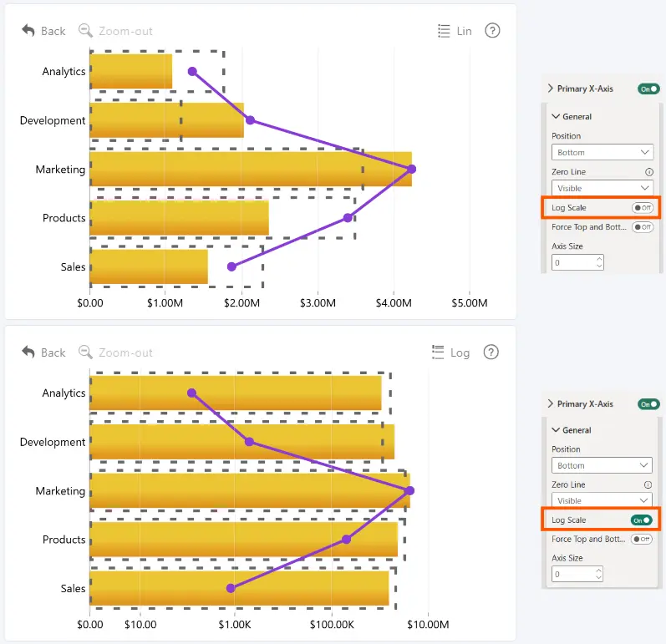Image resolution: width=666 pixels, height=644 pixels.
Task: Click Development line marker in log chart
Action: point(249,442)
